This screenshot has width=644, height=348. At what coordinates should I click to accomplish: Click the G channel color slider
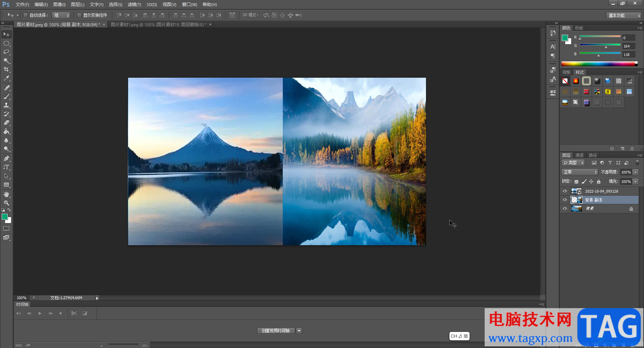click(600, 45)
